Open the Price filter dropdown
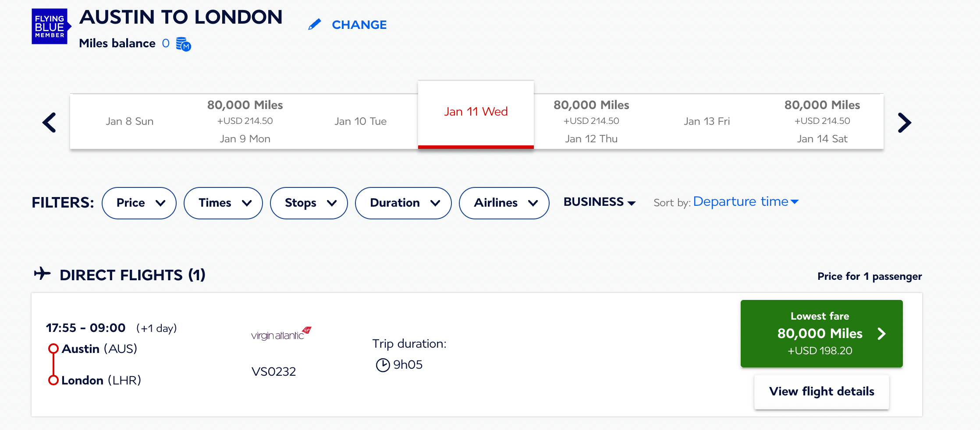This screenshot has width=980, height=430. (139, 203)
